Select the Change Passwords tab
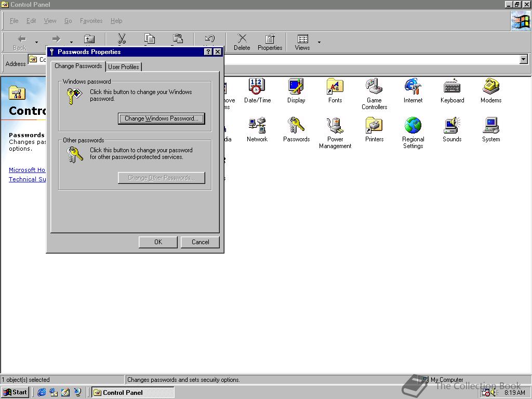Viewport: 532px width, 399px height. (78, 66)
